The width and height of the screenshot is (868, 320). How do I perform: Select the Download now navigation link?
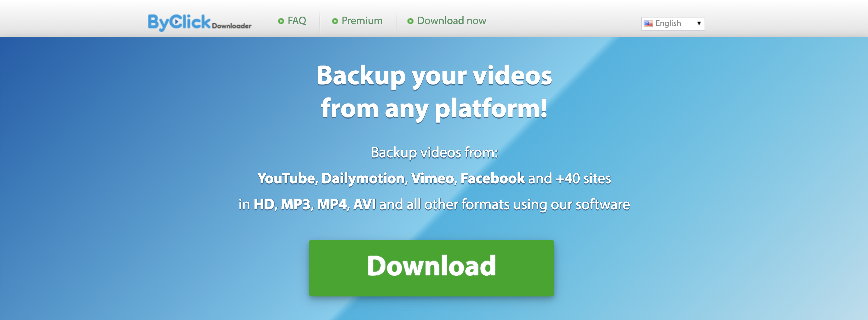coord(451,21)
